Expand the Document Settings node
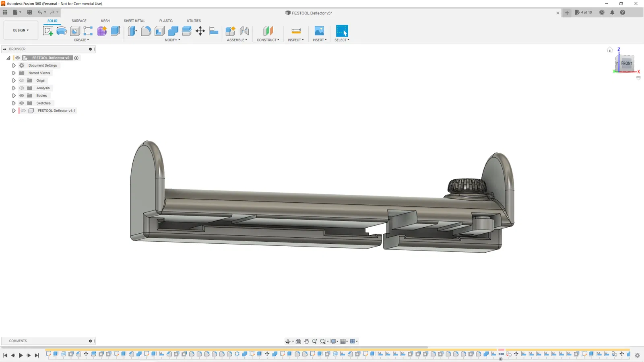 pyautogui.click(x=14, y=66)
